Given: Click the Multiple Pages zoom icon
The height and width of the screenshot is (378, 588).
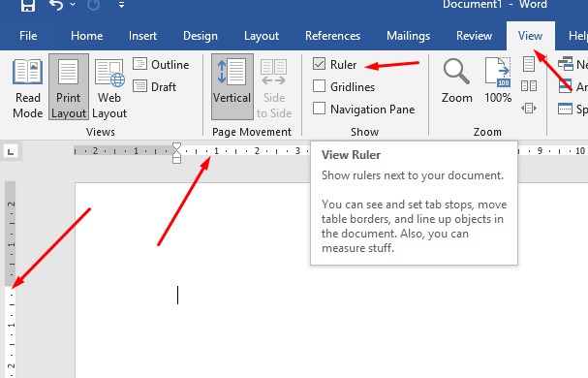Looking at the screenshot, I should click(x=529, y=86).
